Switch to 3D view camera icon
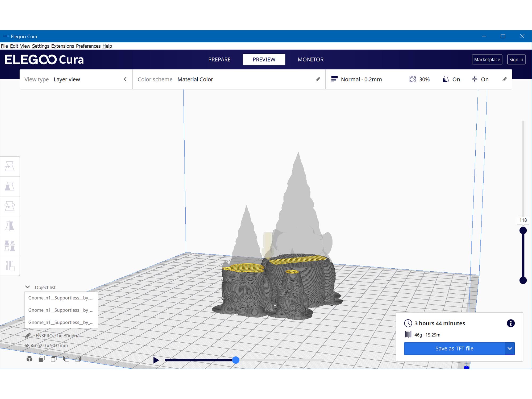532x399 pixels. point(30,359)
